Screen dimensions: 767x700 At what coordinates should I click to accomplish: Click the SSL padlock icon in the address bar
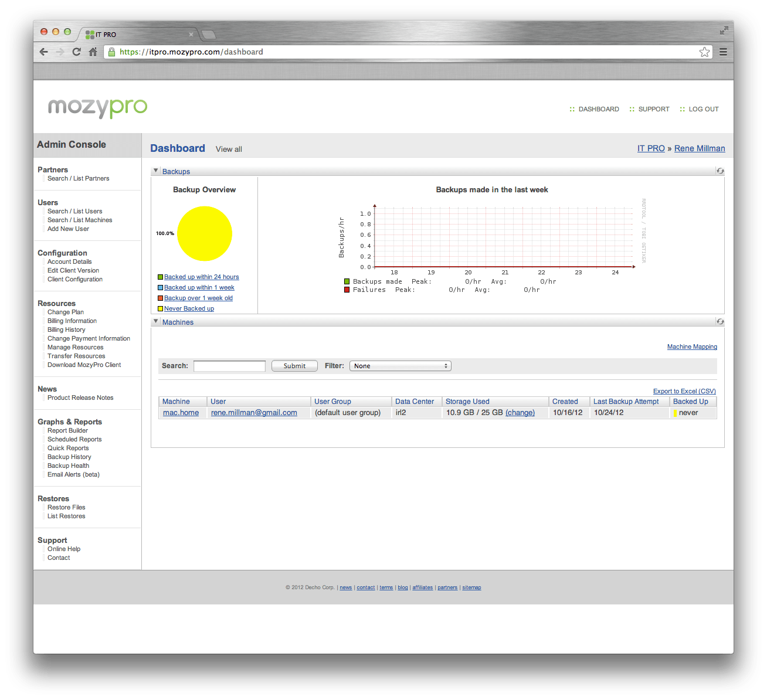coord(111,52)
